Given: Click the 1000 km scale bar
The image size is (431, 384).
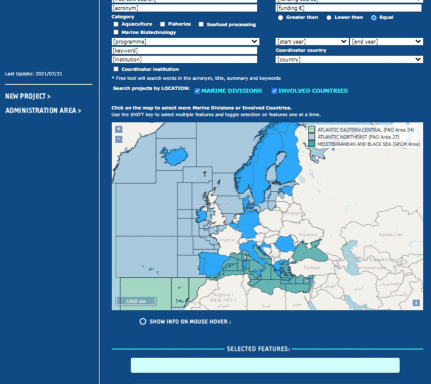Looking at the screenshot, I should click(x=136, y=301).
